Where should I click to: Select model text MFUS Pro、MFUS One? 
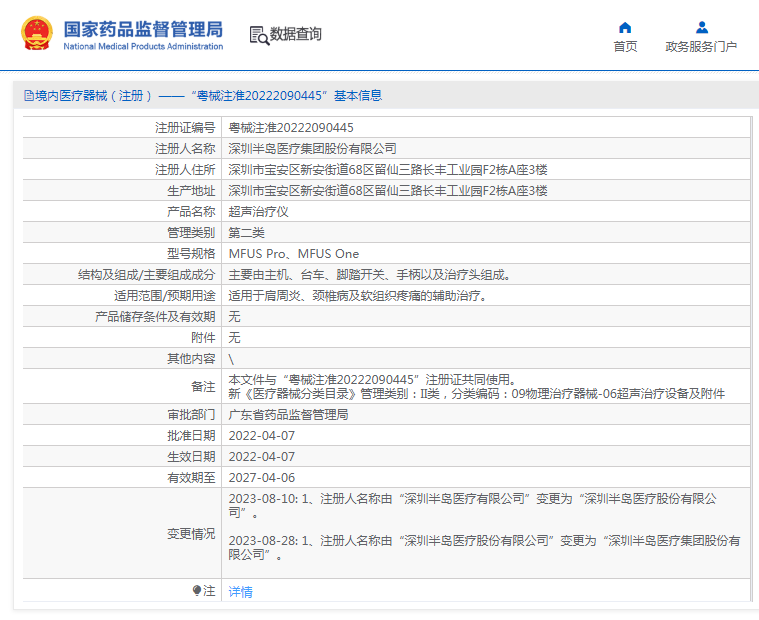coord(294,254)
